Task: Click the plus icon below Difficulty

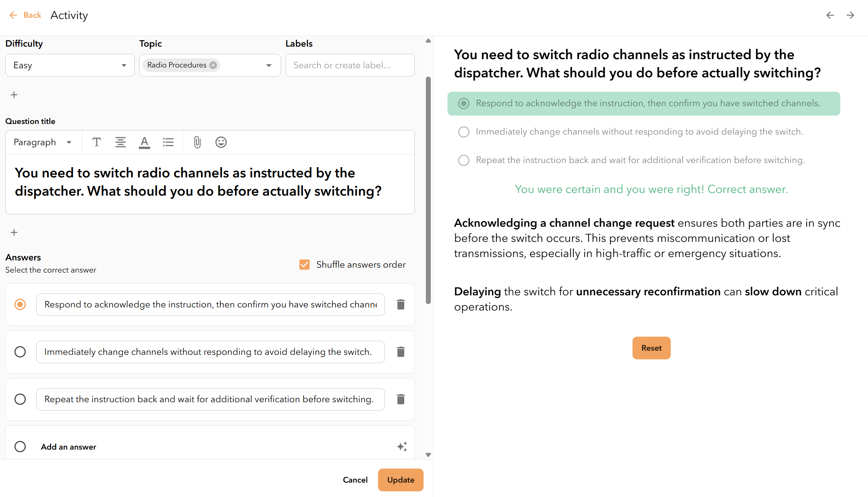Action: 14,95
